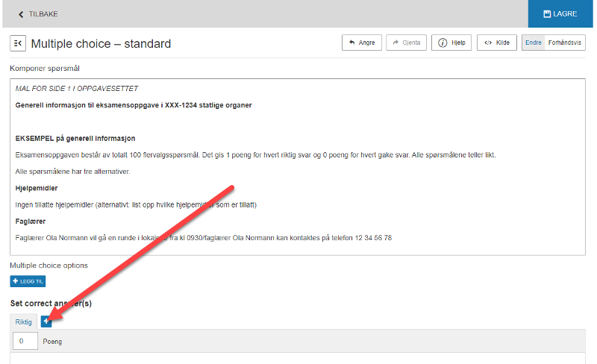This screenshot has width=597, height=364.
Task: Click the 'Multiple choice – standard' title
Action: tap(101, 44)
